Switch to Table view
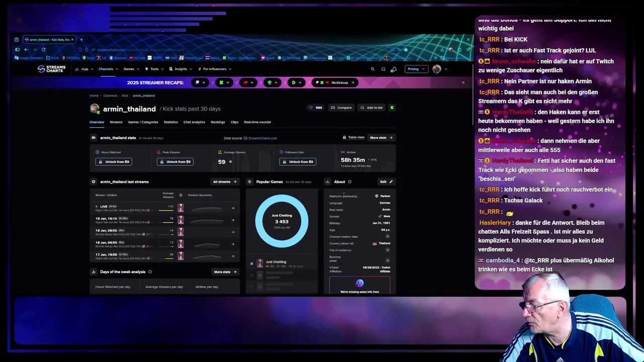Viewport: 644px width, 362px height. click(x=354, y=137)
